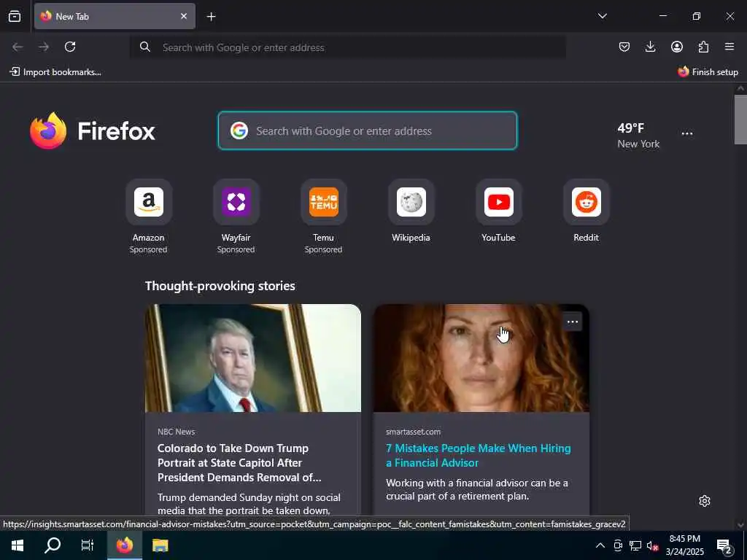The image size is (747, 560).
Task: Open File Explorer from taskbar
Action: pyautogui.click(x=160, y=545)
